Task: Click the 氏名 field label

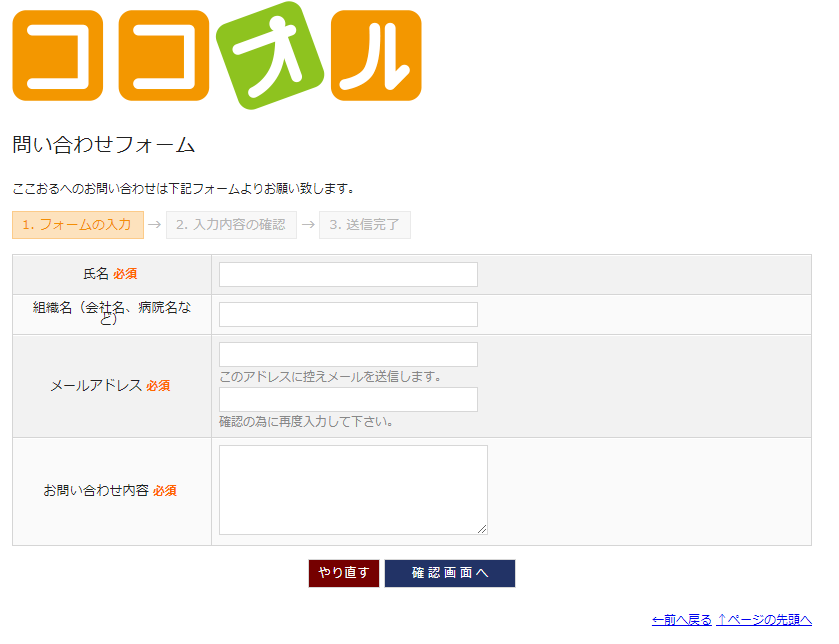Action: coord(96,274)
